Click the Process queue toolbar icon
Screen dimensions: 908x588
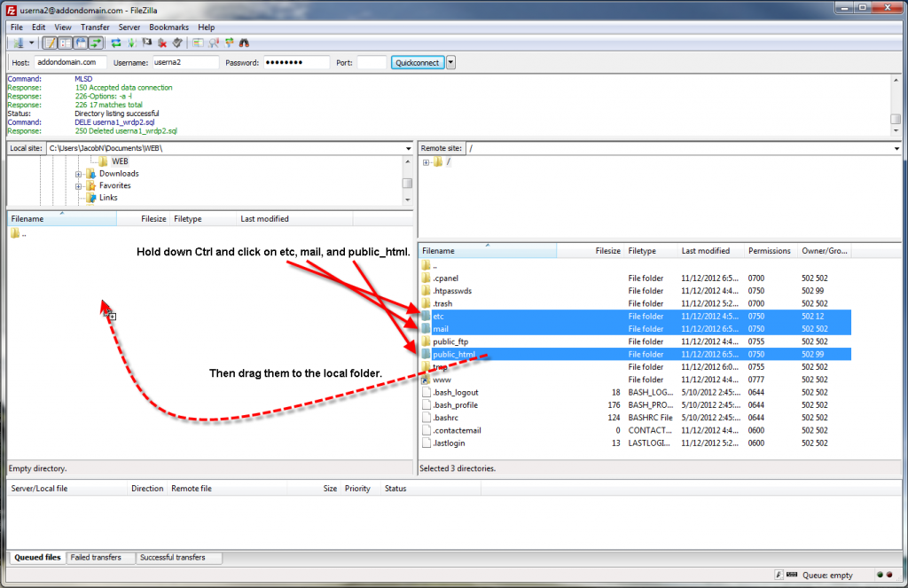click(131, 43)
